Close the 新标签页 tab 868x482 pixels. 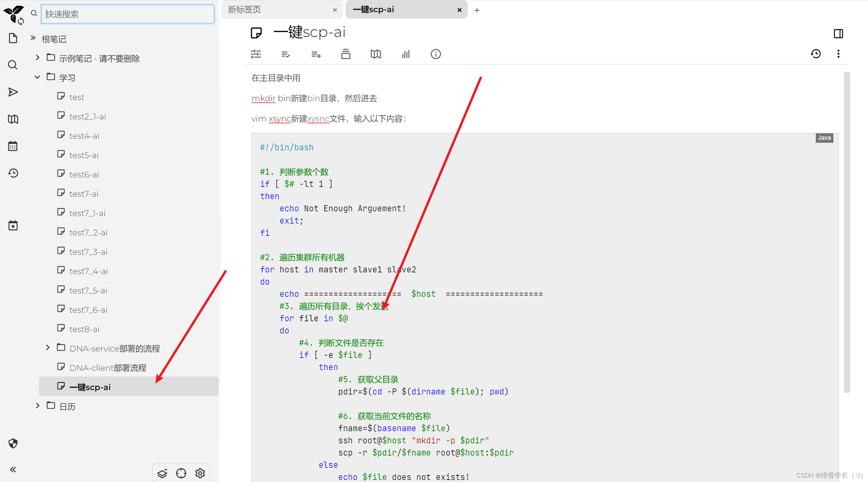(335, 10)
